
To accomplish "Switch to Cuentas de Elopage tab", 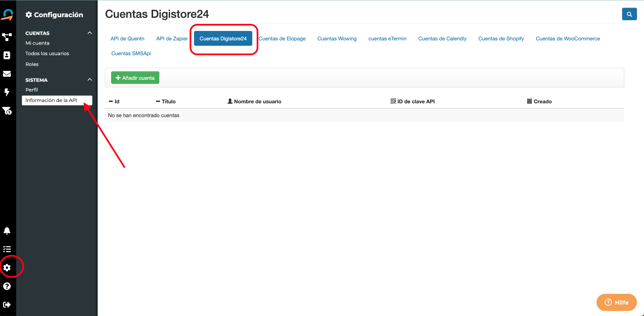I will 282,39.
